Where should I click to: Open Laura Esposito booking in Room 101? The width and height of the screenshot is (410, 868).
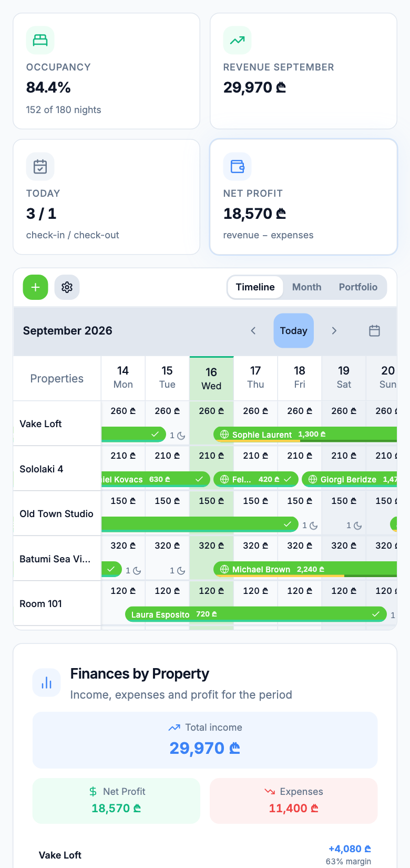pyautogui.click(x=256, y=614)
